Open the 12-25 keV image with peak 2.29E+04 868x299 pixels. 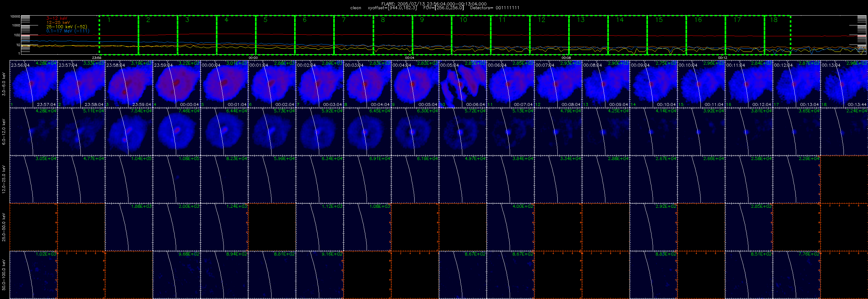[796, 179]
